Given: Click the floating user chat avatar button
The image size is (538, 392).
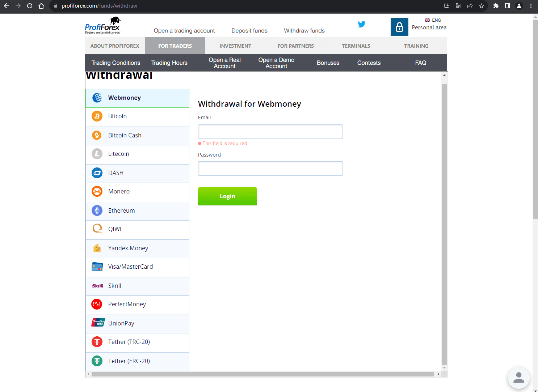Looking at the screenshot, I should pos(519,378).
